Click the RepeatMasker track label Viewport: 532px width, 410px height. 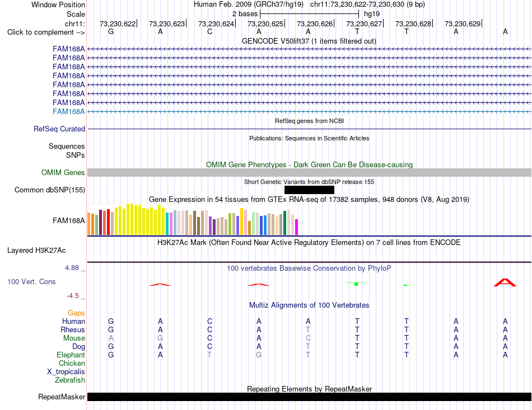(62, 397)
